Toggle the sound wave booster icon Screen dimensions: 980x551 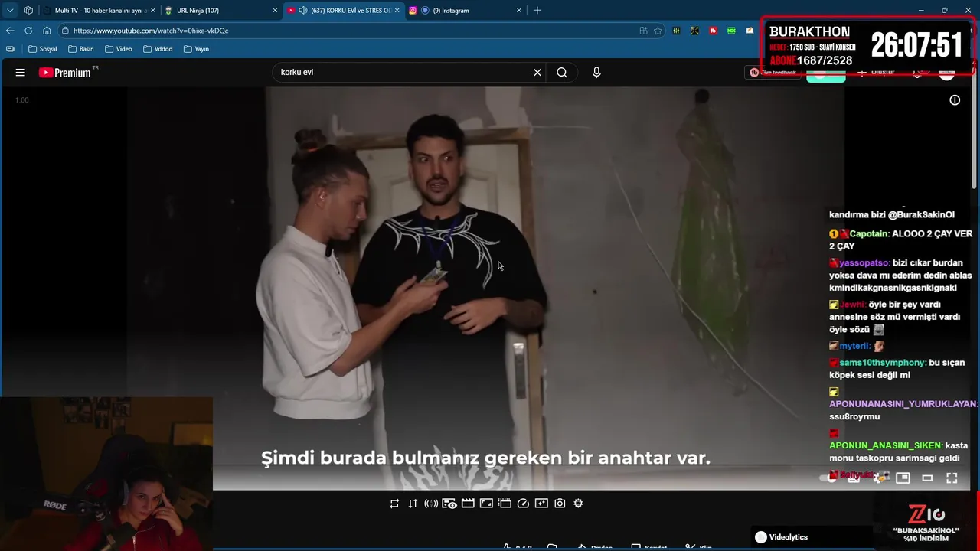(x=431, y=504)
